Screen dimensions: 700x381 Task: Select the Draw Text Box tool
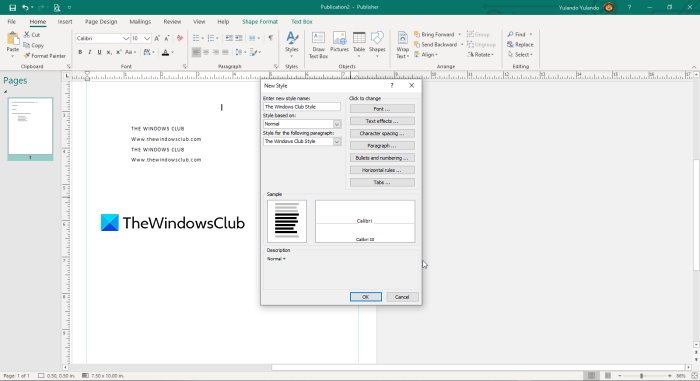pos(318,45)
